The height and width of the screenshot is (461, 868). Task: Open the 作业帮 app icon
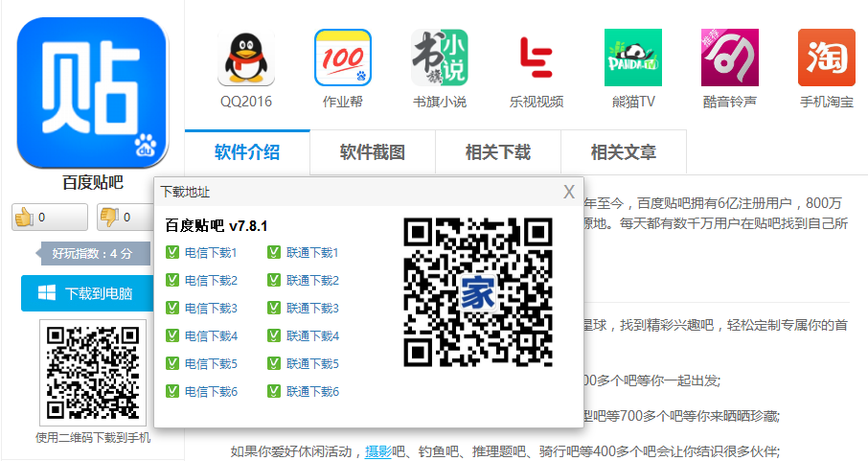343,58
